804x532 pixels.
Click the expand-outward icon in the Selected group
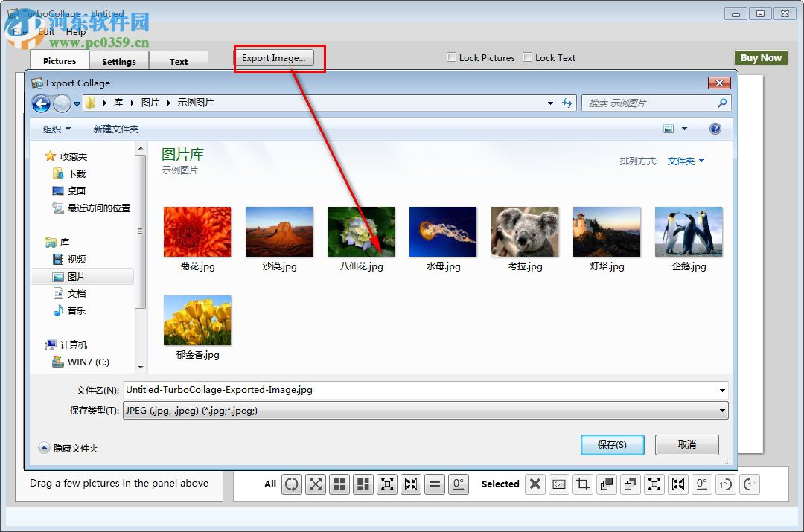click(x=654, y=484)
